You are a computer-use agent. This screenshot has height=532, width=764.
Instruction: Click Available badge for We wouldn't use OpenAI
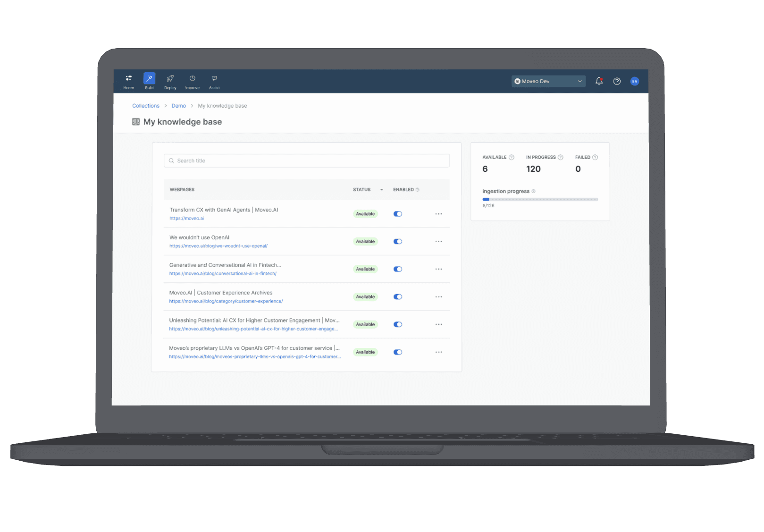(x=365, y=241)
